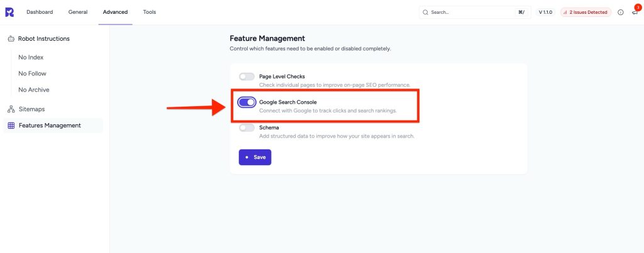Click the app logo in top-left corner

(9, 13)
